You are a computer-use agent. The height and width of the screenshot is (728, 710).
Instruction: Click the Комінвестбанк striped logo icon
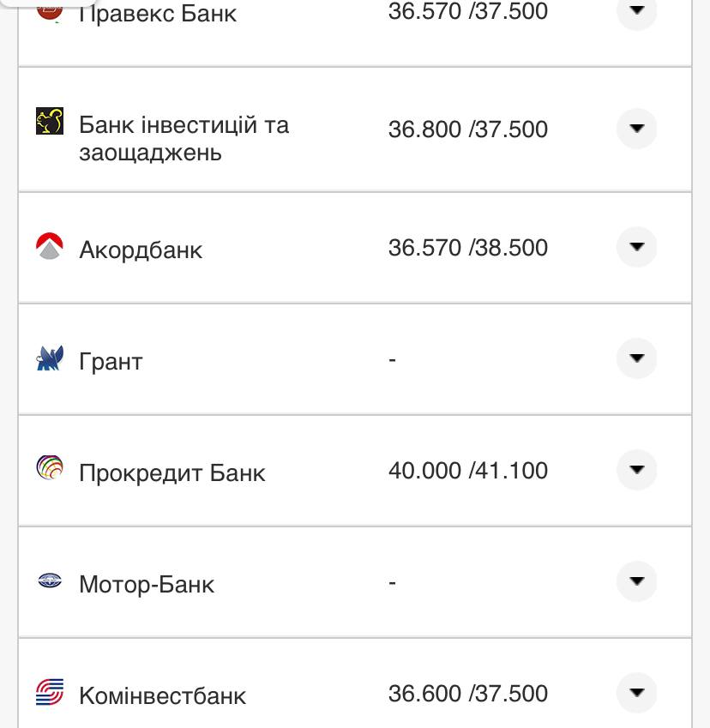coord(51,692)
